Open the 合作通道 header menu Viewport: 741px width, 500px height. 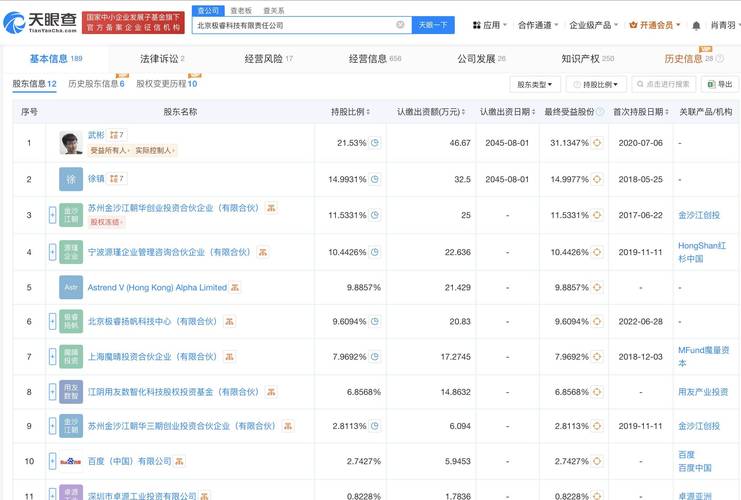[538, 25]
